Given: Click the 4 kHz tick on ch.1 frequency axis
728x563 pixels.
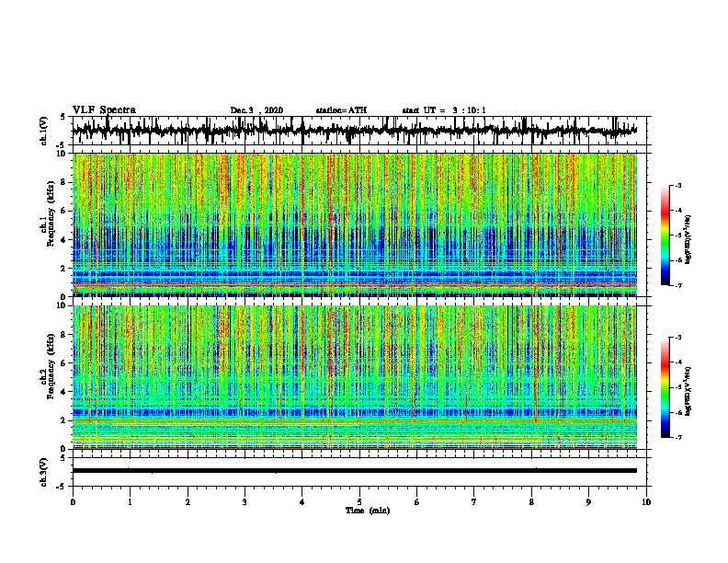Looking at the screenshot, I should pos(63,240).
